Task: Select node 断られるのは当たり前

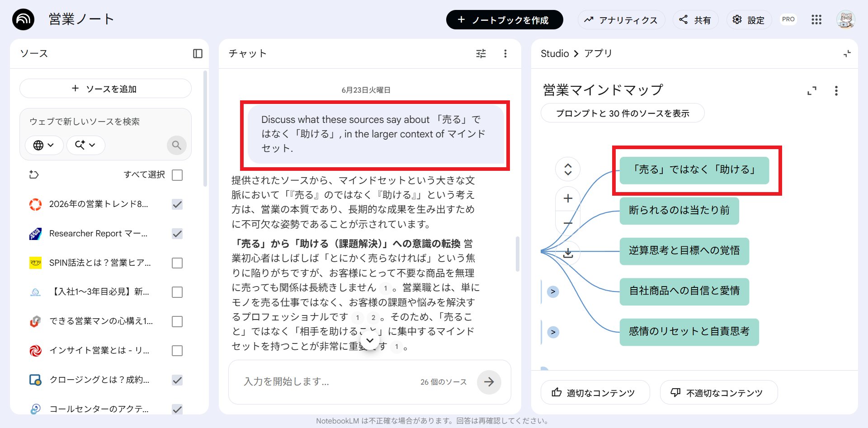Action: [679, 211]
